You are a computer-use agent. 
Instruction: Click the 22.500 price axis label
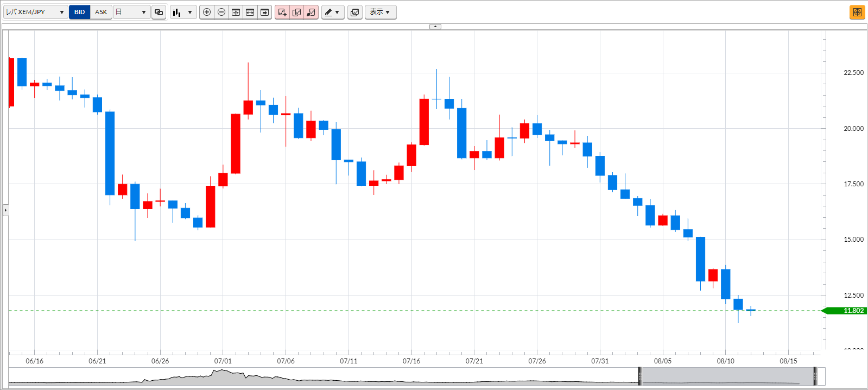853,72
